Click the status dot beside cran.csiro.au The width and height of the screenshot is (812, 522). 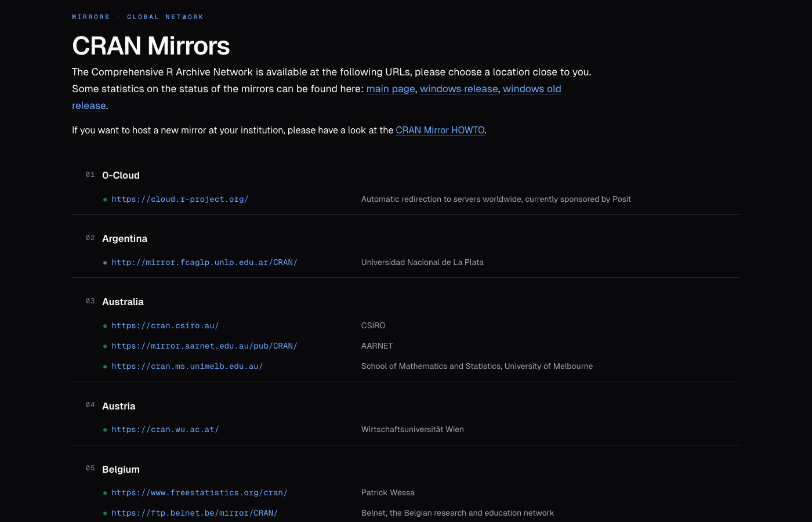point(105,326)
